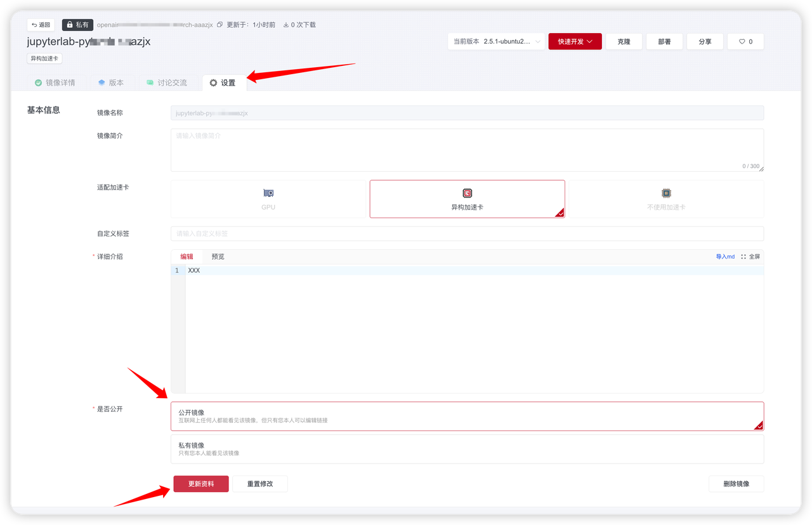This screenshot has height=525, width=812.
Task: Click the resize handle of 镜像简介 textarea
Action: coord(761,169)
